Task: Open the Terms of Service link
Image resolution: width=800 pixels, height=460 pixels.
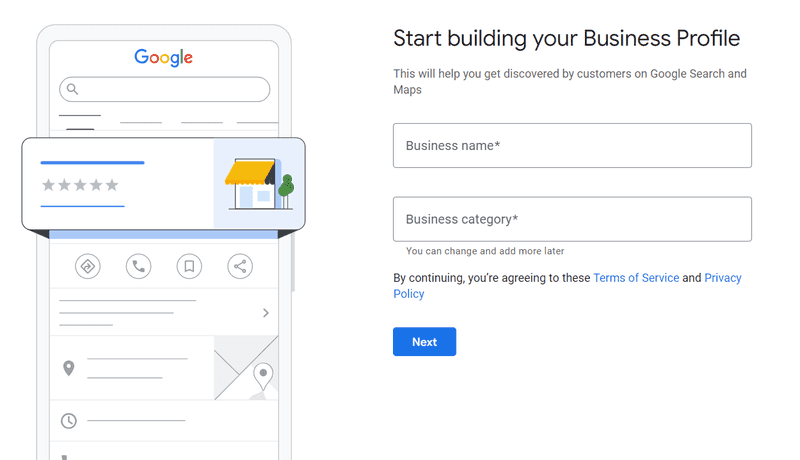Action: pyautogui.click(x=636, y=278)
